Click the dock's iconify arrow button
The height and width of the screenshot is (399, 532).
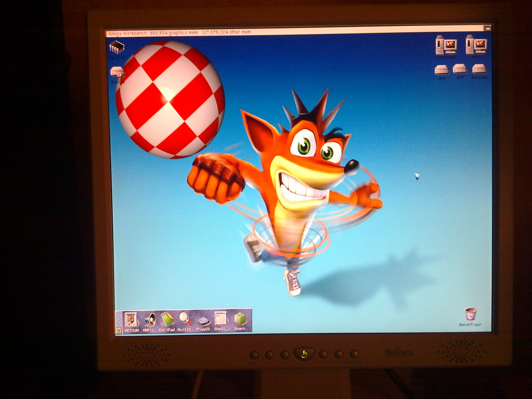tap(119, 331)
